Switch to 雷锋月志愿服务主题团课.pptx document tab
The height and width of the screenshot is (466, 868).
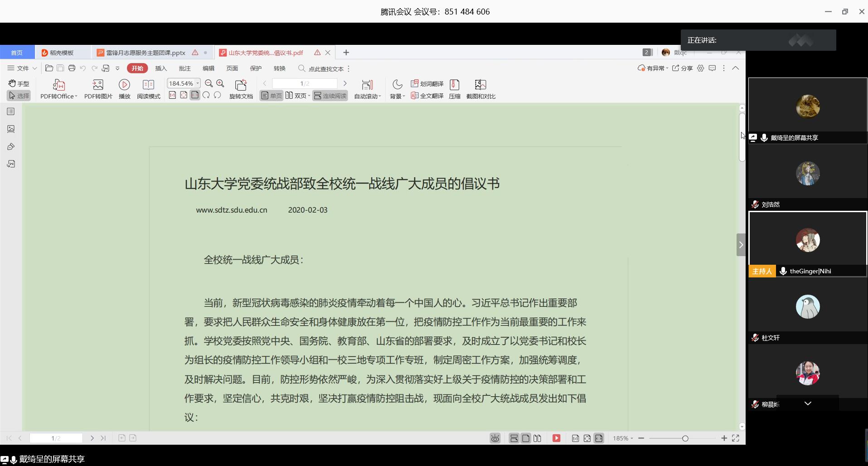(145, 53)
